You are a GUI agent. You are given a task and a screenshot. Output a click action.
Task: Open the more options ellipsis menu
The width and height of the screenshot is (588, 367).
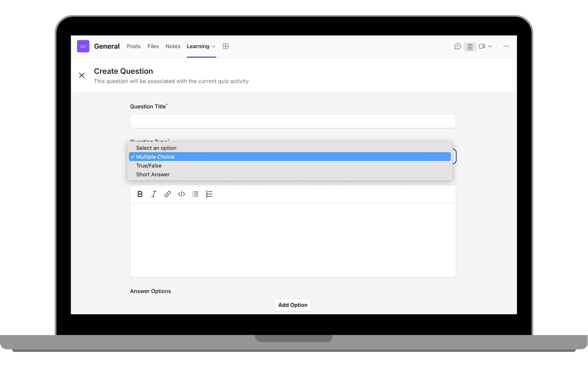tap(506, 46)
